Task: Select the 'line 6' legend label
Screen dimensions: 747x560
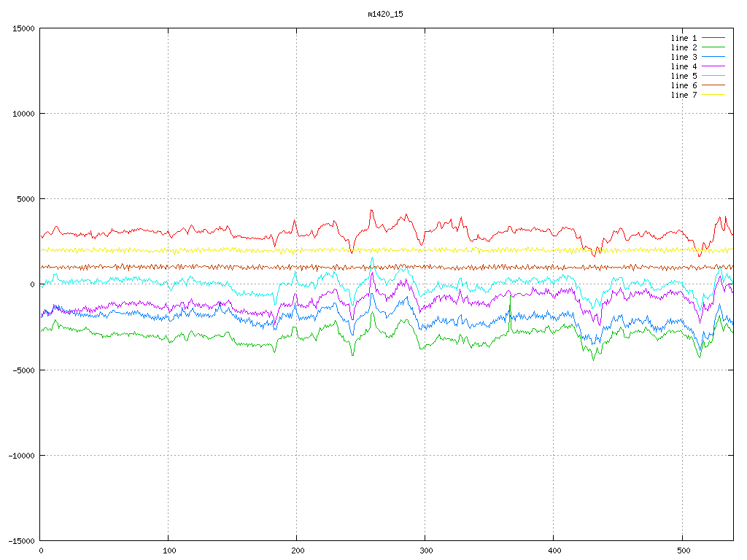Action: pos(684,86)
